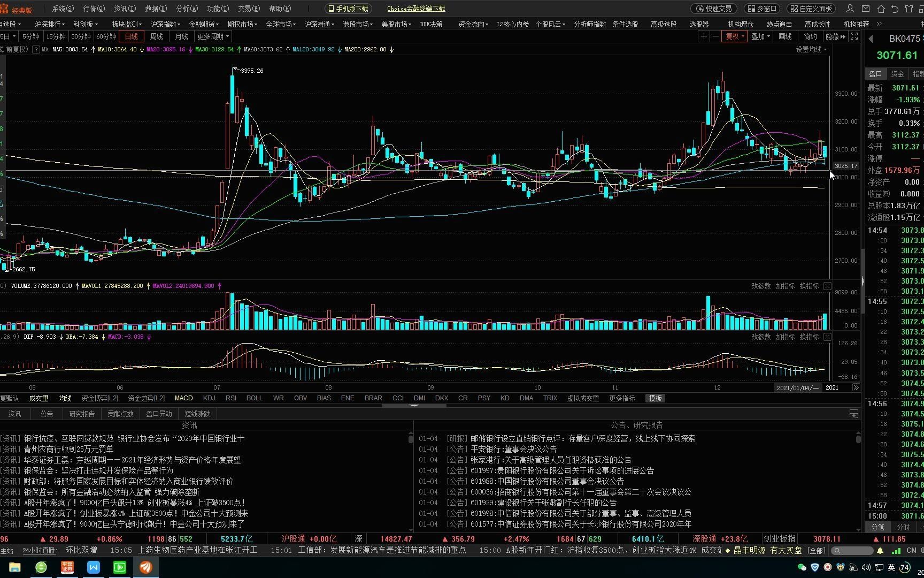This screenshot has height=578, width=924.
Task: Select the 30分钟 period
Action: click(81, 36)
